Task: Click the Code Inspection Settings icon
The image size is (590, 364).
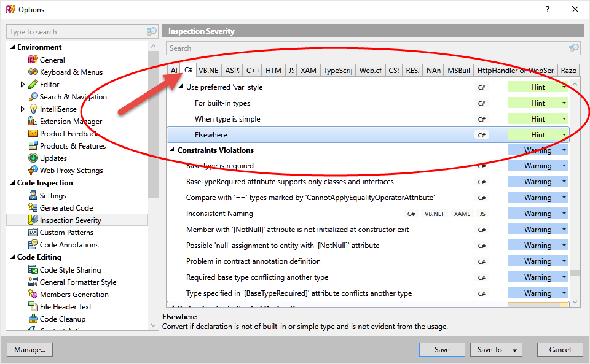Action: (33, 195)
